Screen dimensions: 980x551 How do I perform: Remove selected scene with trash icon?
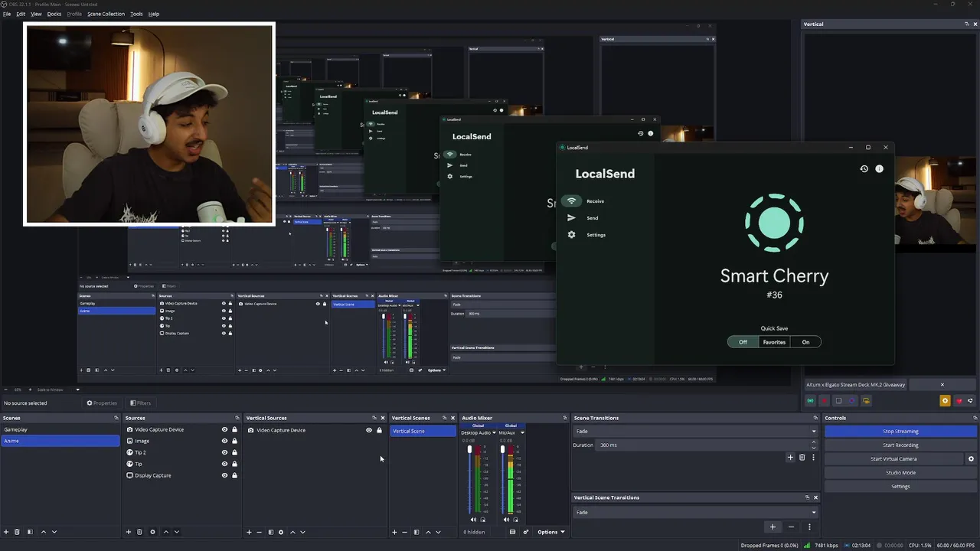(x=18, y=532)
